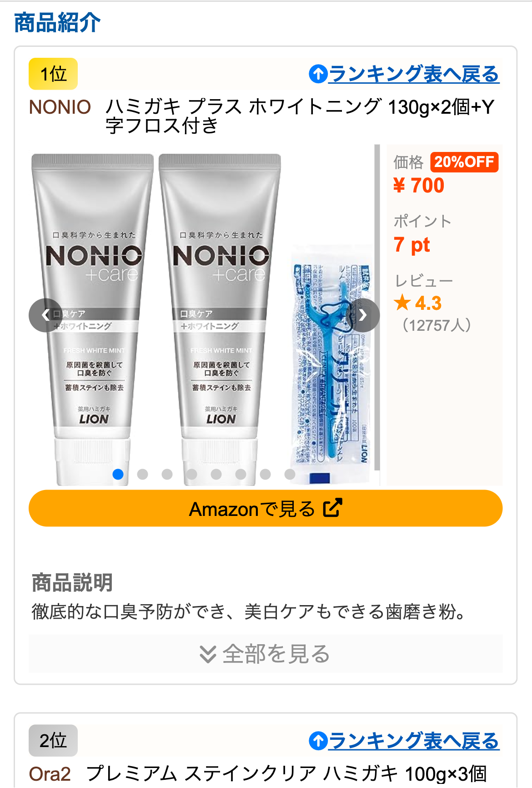
Task: Open the Amazonで見る button
Action: [266, 508]
